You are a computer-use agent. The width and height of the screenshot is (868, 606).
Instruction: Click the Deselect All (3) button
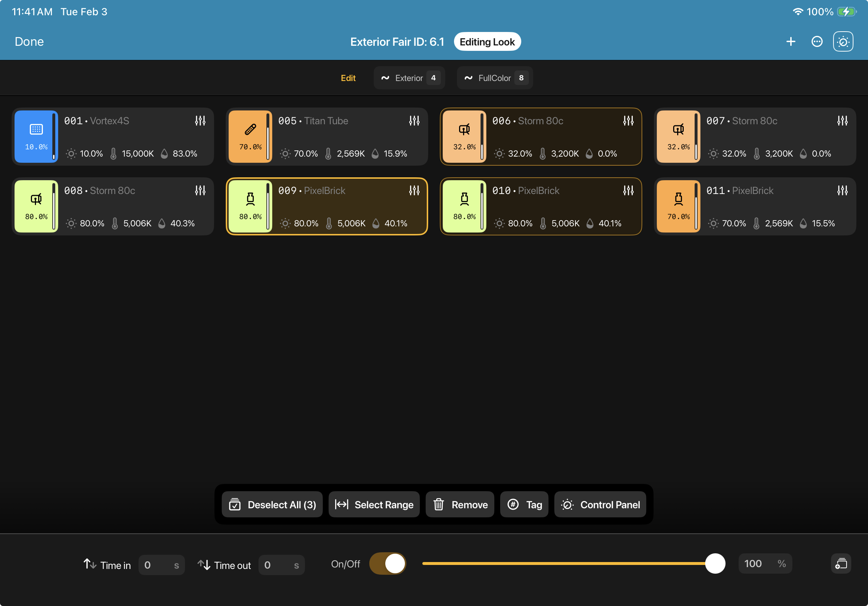click(x=272, y=504)
